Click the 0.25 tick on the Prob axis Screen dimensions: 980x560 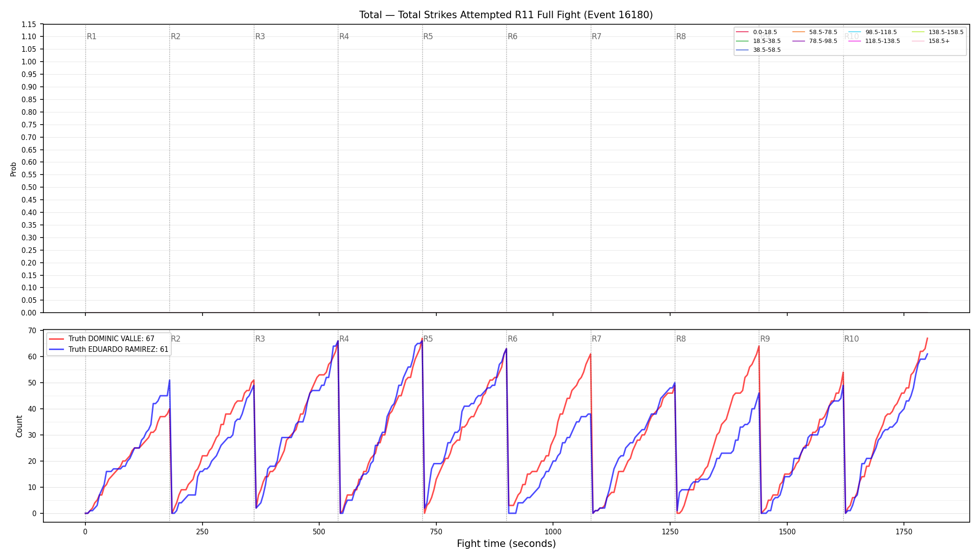(x=29, y=250)
